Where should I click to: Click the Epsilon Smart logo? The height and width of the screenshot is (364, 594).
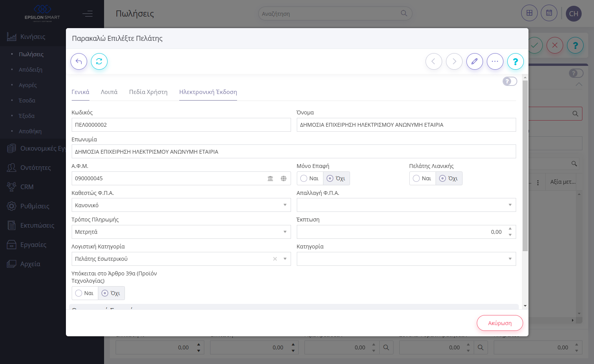tap(42, 13)
